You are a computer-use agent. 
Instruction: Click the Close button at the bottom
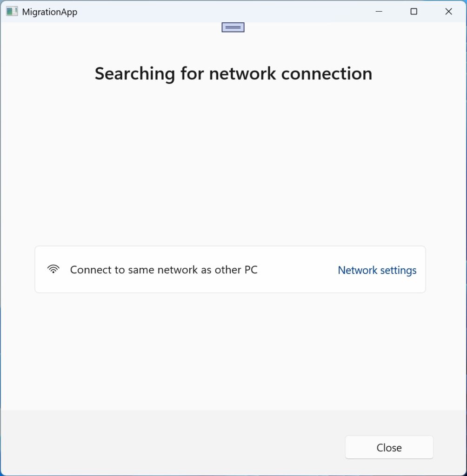pos(389,447)
